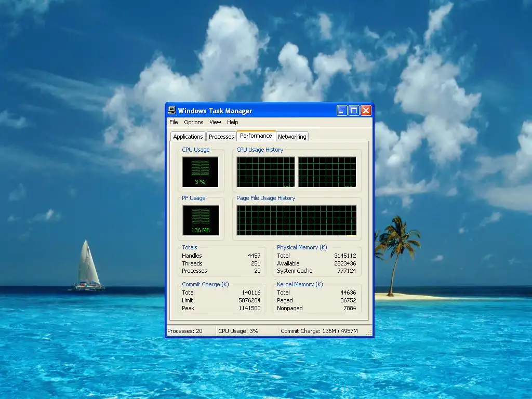Open the Options menu
This screenshot has width=532, height=399.
[x=194, y=122]
